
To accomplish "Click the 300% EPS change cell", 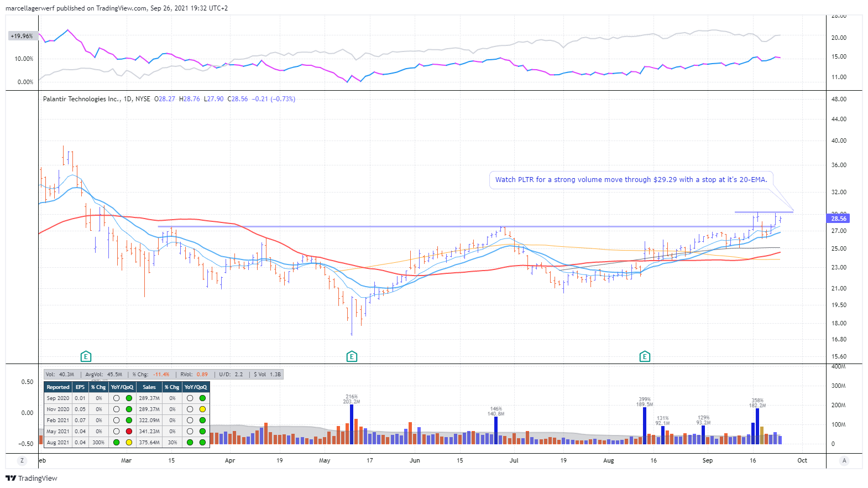I will (98, 443).
